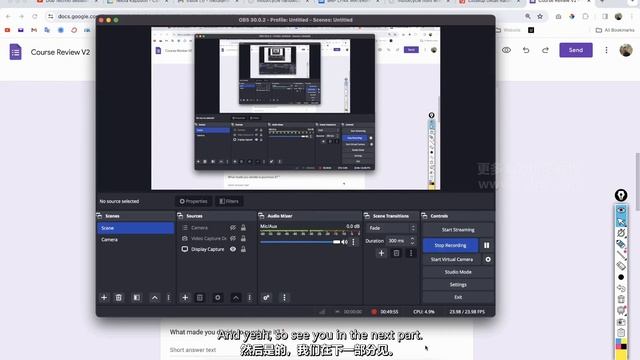Click Exit button in Controls
This screenshot has height=360, width=640.
[x=458, y=297]
